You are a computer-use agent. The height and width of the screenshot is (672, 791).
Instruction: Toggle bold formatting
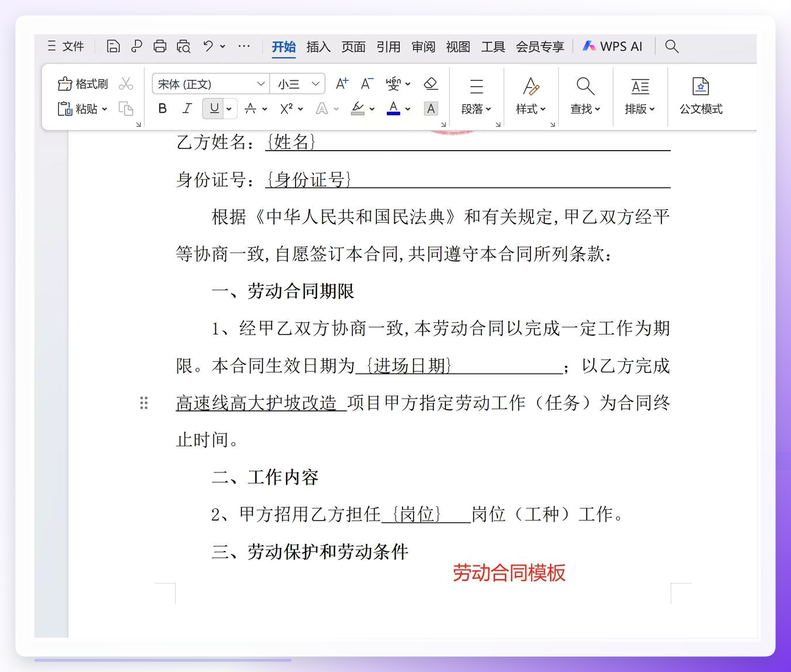[x=163, y=108]
